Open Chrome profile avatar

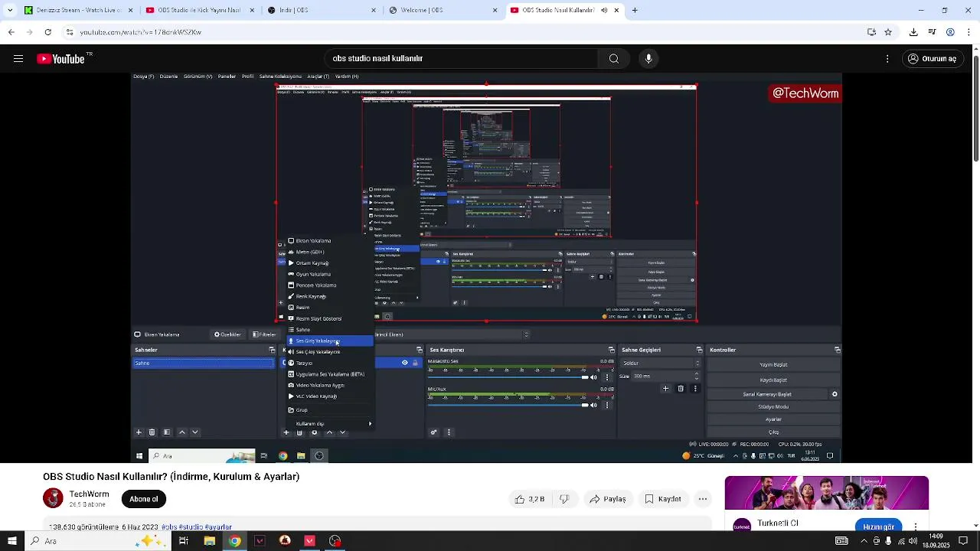[950, 32]
